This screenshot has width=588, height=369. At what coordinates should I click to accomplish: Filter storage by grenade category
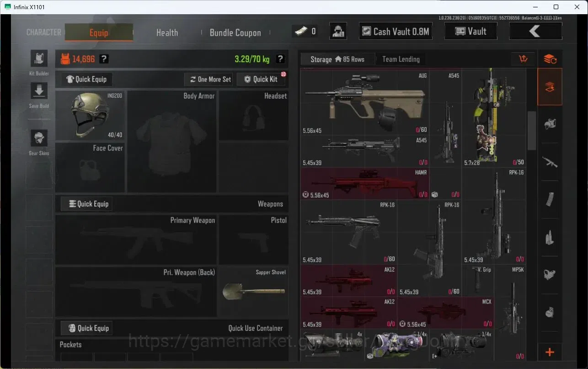tap(550, 313)
